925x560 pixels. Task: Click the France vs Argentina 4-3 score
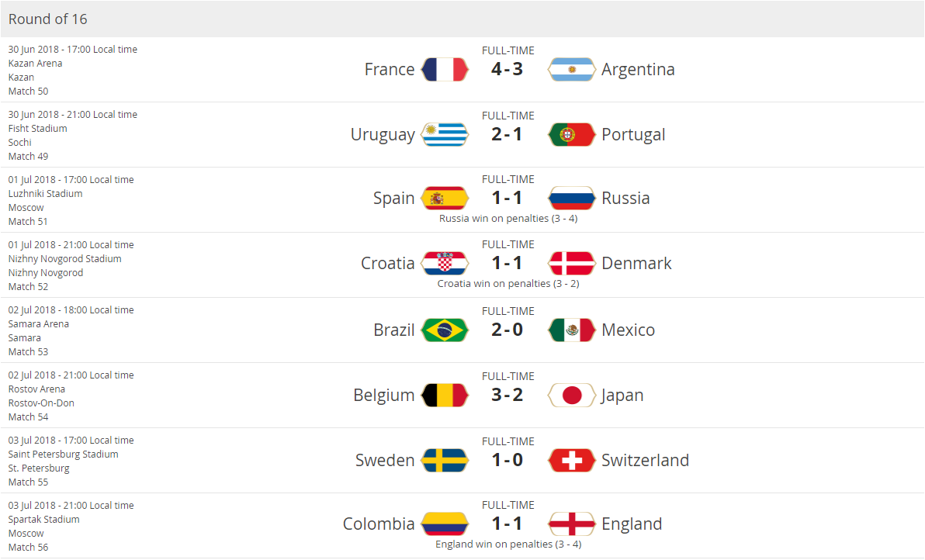click(508, 70)
